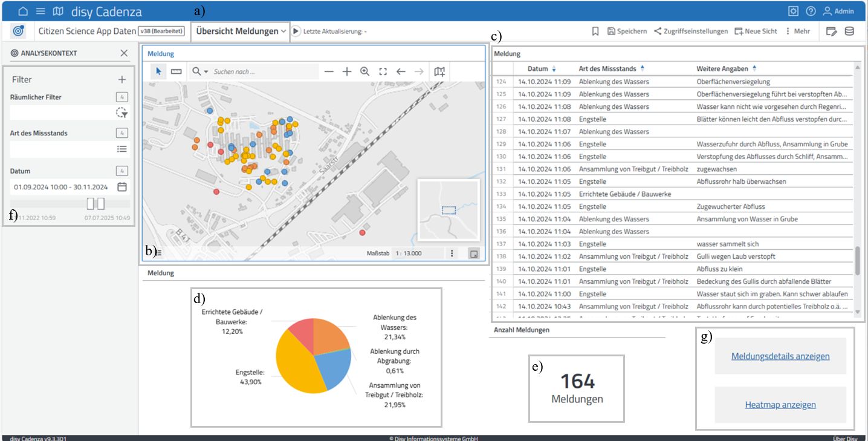The height and width of the screenshot is (441, 868).
Task: Open the spatial filter selection icon
Action: coord(121,113)
